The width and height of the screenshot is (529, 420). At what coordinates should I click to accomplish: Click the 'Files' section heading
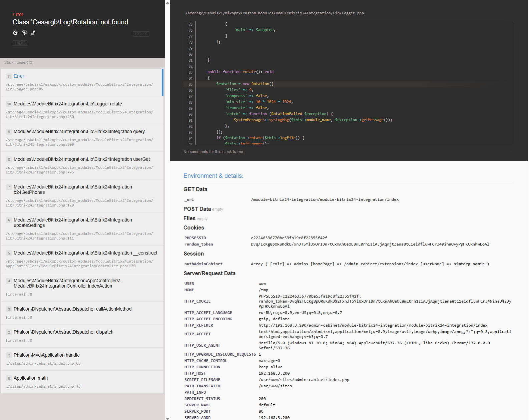click(x=189, y=218)
